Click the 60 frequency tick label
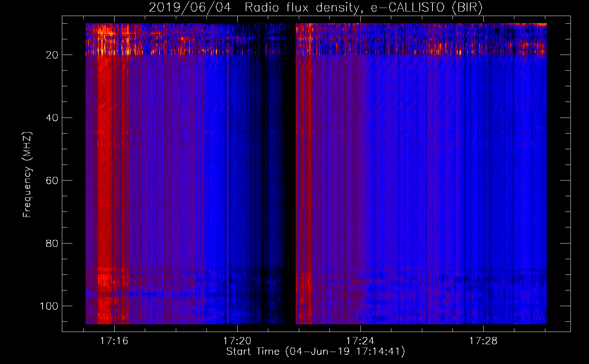 (52, 181)
